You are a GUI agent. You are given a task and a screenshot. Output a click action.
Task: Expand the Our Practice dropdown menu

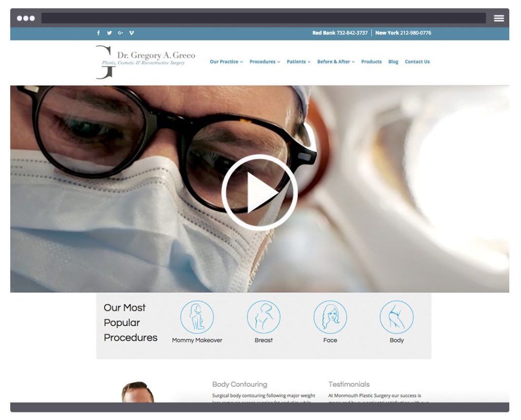(x=226, y=62)
